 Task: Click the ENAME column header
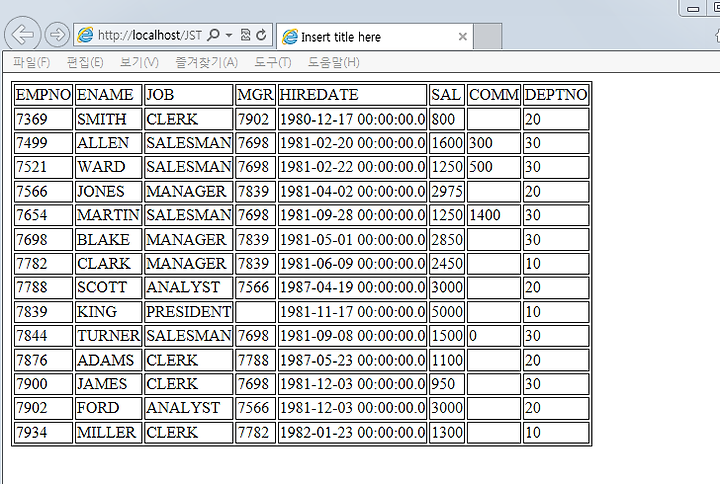[x=109, y=95]
